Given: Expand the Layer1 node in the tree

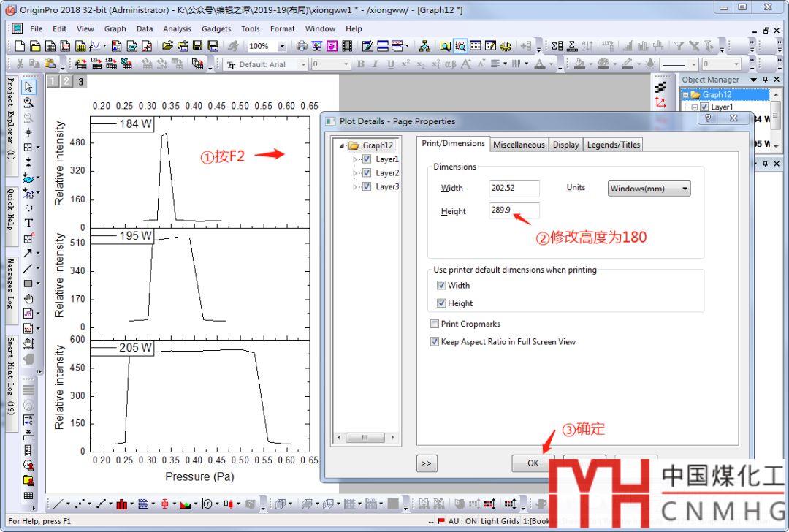Looking at the screenshot, I should pyautogui.click(x=356, y=159).
